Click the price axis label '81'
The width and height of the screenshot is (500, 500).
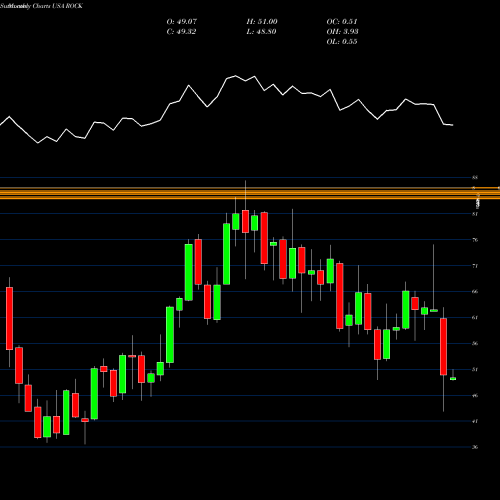pos(475,214)
